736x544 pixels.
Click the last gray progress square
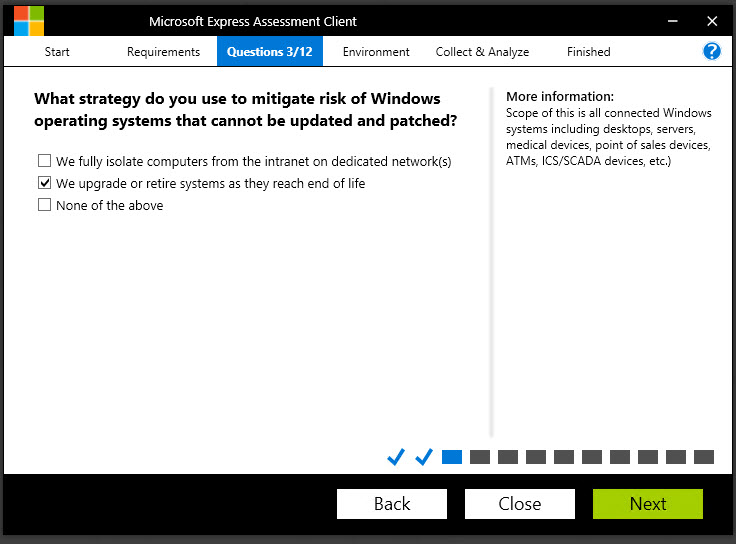[x=704, y=457]
